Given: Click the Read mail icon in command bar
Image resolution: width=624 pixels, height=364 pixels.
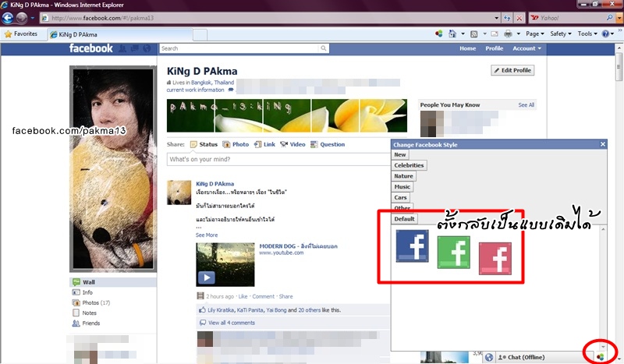Looking at the screenshot, I should pos(495,34).
